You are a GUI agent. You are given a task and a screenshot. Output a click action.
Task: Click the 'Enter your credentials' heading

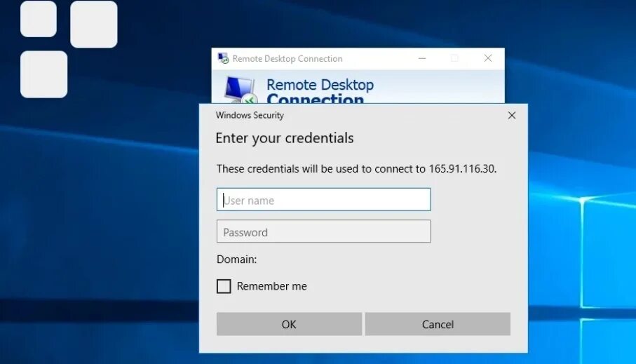(x=284, y=138)
